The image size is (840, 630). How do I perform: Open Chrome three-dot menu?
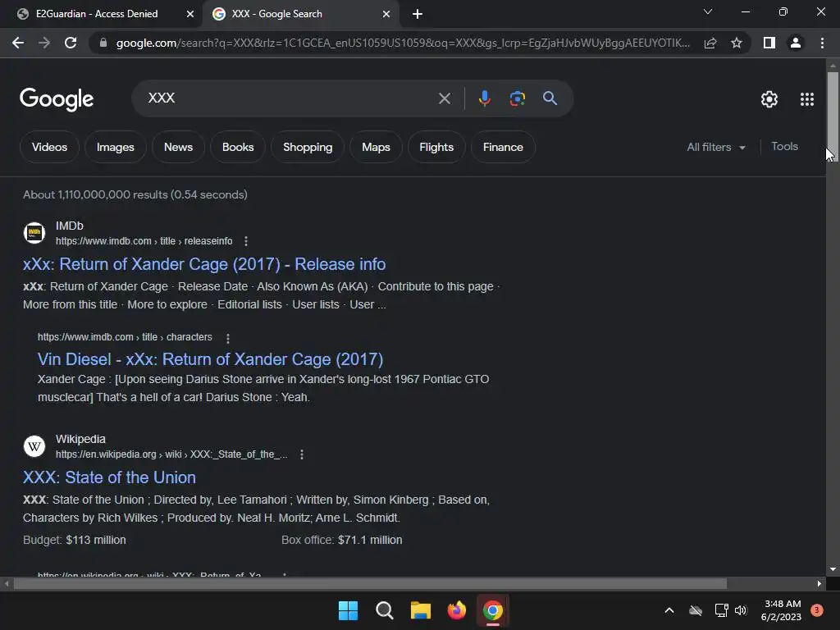point(822,43)
